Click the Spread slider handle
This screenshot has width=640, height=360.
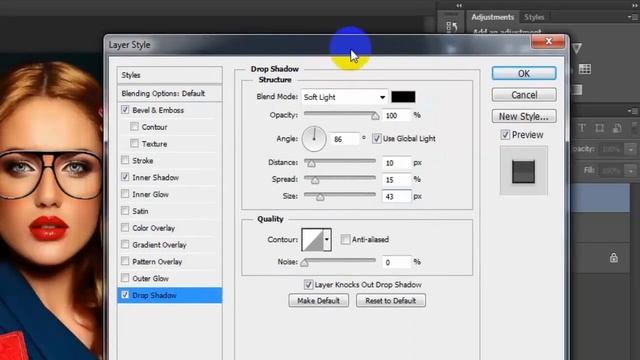(315, 180)
